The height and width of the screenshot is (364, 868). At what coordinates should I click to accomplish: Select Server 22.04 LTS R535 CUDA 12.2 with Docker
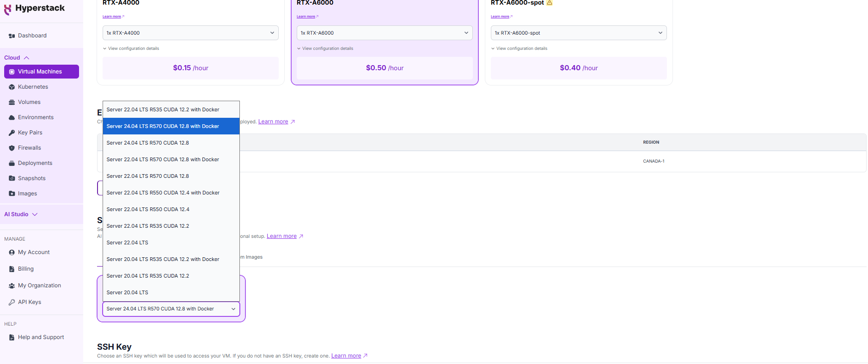point(171,109)
